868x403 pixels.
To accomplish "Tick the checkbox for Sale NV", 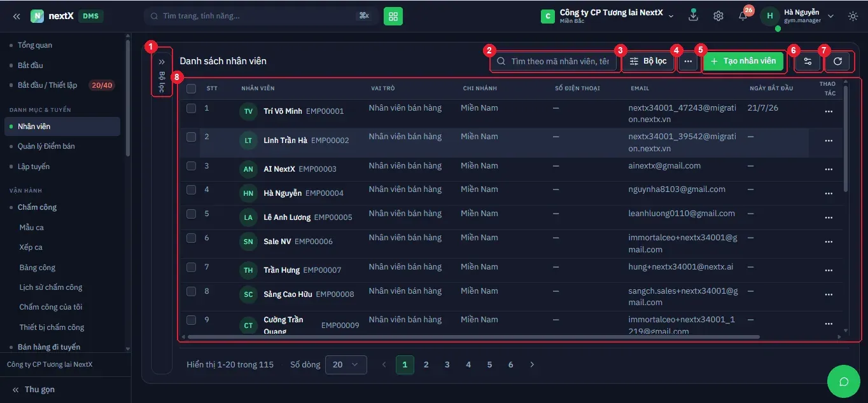I will pyautogui.click(x=192, y=238).
